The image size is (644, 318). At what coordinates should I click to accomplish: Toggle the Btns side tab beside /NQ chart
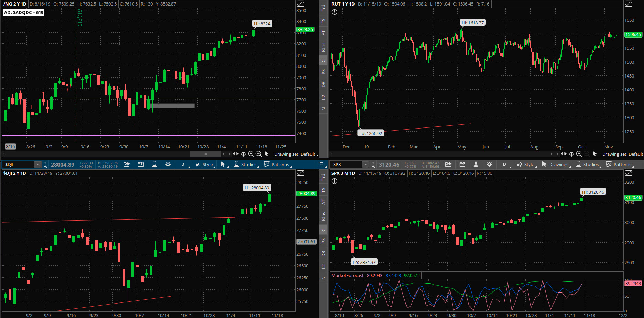[x=323, y=47]
